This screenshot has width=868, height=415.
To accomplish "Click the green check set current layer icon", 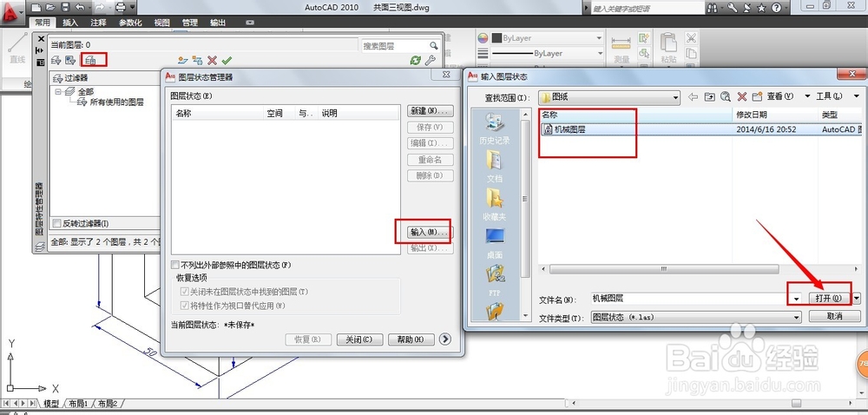I will [x=227, y=60].
